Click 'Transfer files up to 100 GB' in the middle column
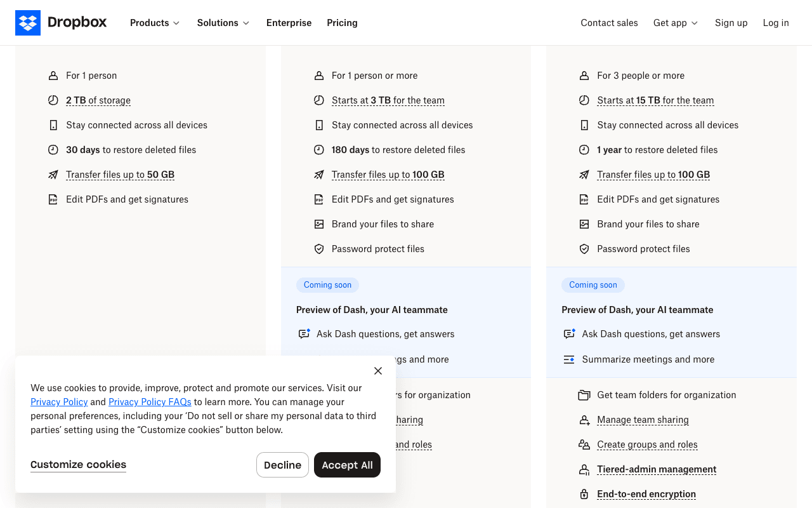Screen dimensions: 812x508 coord(388,175)
